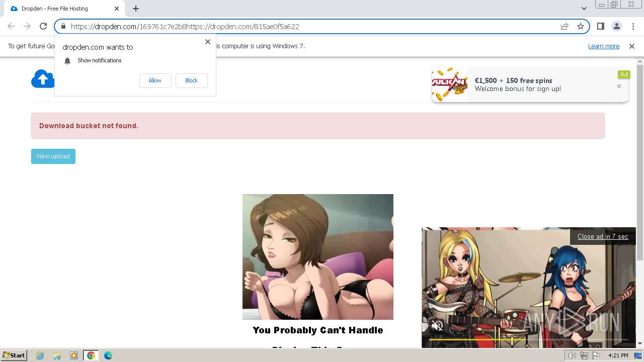Image resolution: width=644 pixels, height=362 pixels.
Task: Open Learn more link in info bar
Action: click(604, 46)
